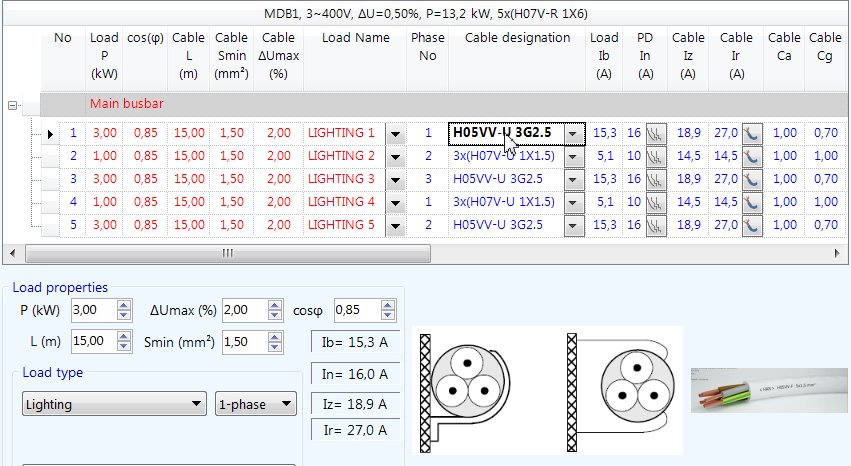Select row 1 via its row header arrow

(50, 133)
